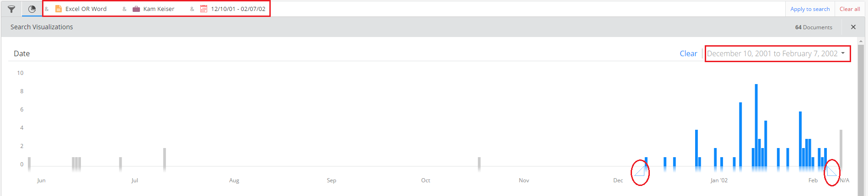Select the pie chart visualizations tab
Viewport: 868px width, 196px height.
(32, 9)
